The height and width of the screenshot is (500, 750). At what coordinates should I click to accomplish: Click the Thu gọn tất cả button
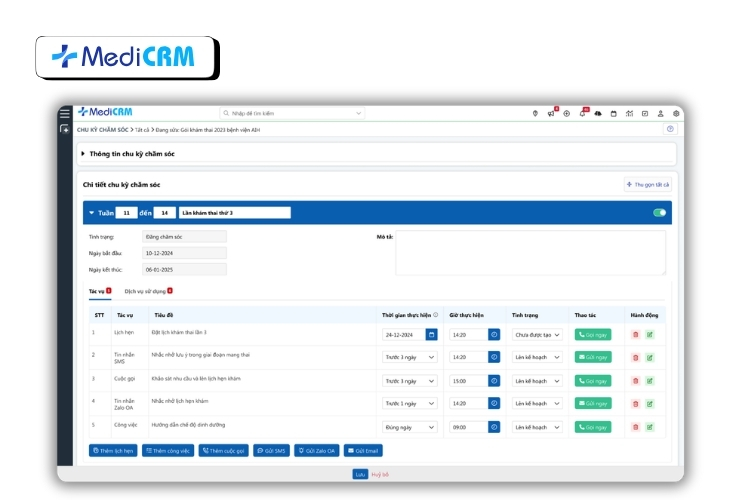click(648, 184)
